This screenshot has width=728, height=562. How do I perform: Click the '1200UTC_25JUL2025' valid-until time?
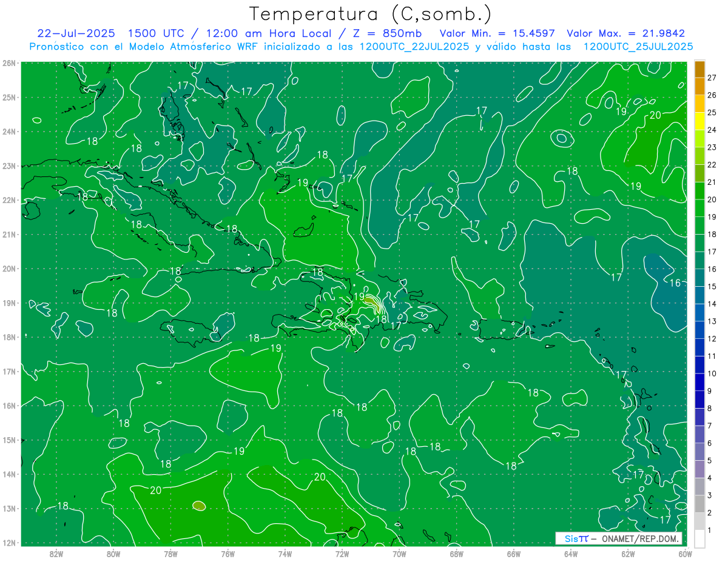(x=638, y=47)
